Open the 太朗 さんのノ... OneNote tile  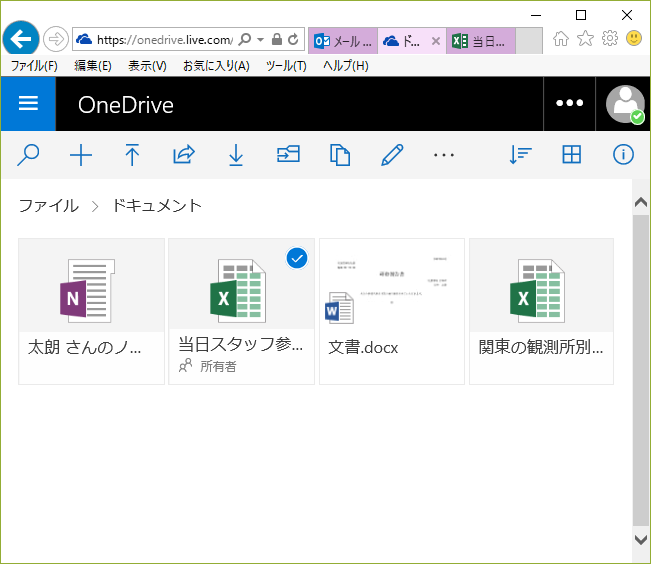pyautogui.click(x=91, y=311)
